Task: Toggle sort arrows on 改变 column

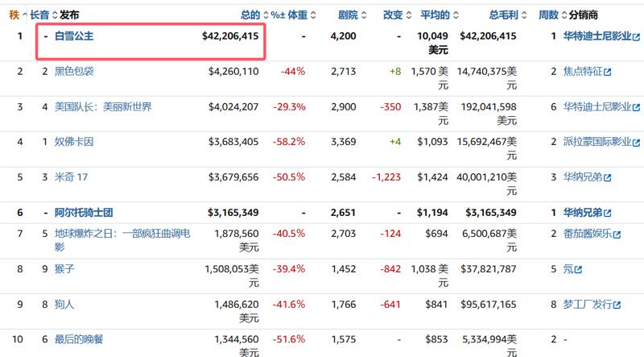Action: 409,15
